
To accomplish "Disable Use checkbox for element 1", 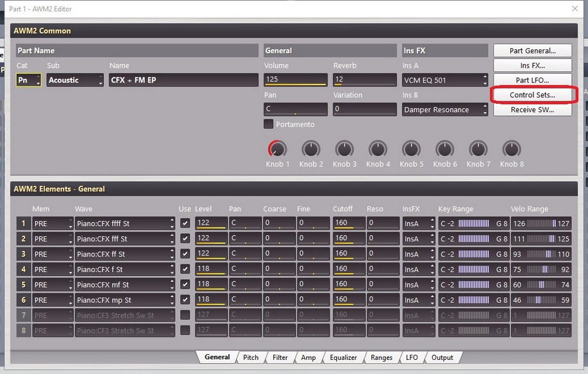I will click(x=185, y=223).
